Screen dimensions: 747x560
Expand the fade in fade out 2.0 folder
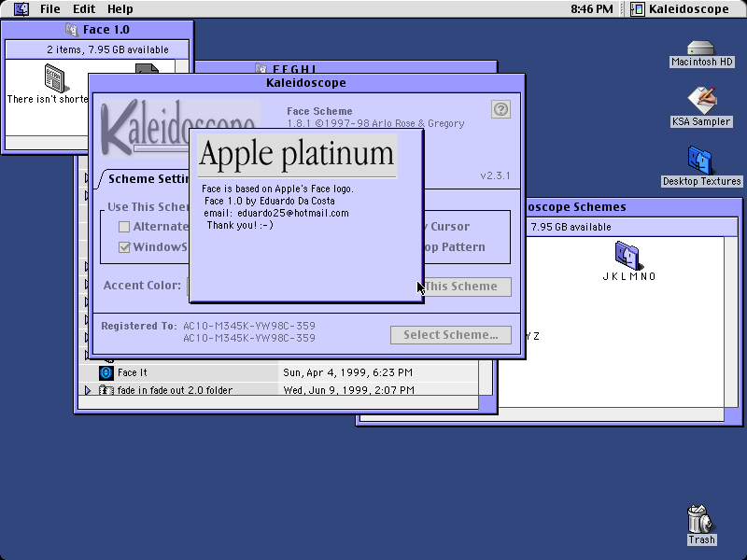pos(88,390)
